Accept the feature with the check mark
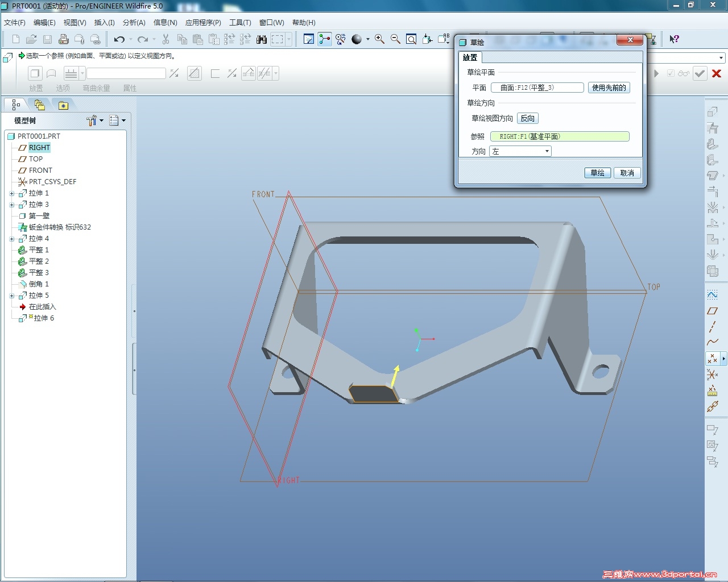The image size is (728, 582). (x=700, y=73)
